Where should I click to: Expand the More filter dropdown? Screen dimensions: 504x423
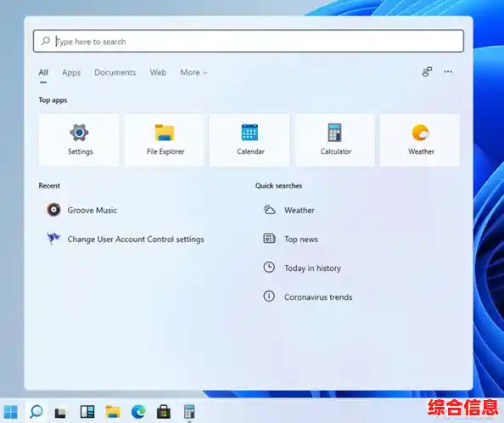(193, 72)
